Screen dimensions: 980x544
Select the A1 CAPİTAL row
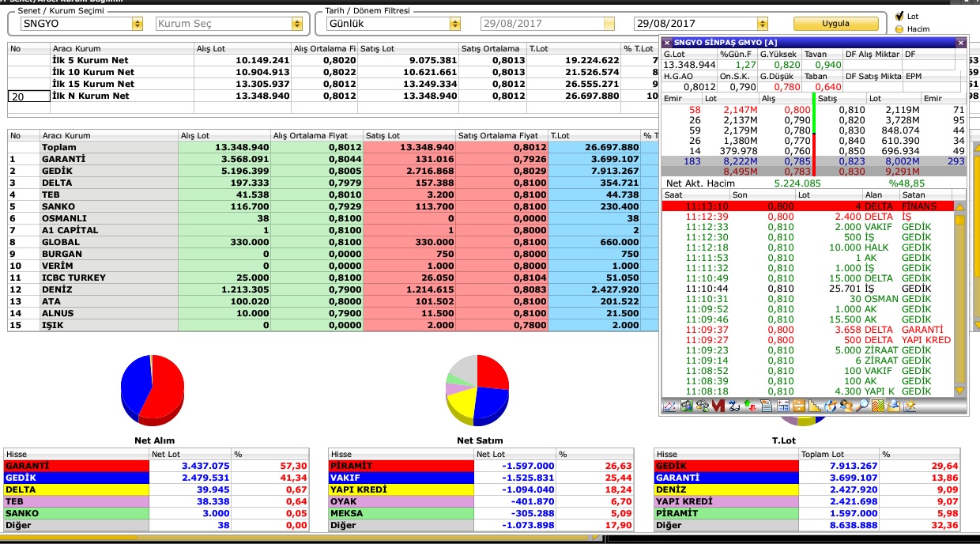click(332, 230)
